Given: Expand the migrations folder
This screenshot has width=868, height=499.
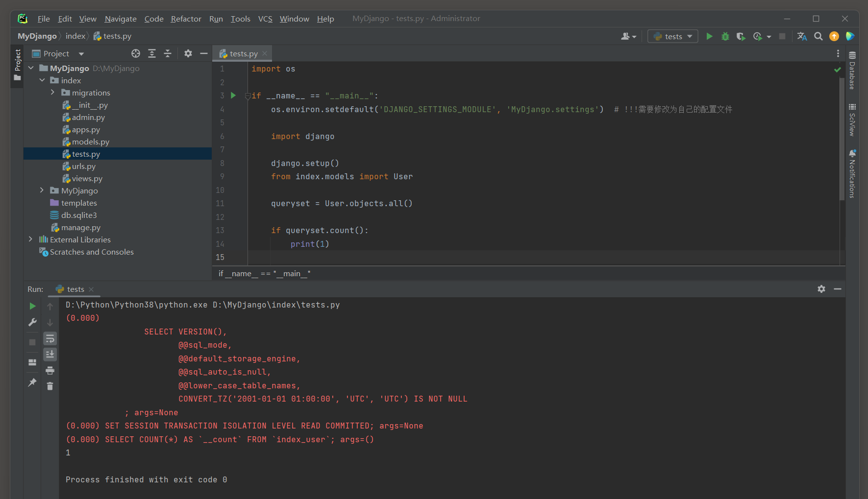Looking at the screenshot, I should coord(53,93).
